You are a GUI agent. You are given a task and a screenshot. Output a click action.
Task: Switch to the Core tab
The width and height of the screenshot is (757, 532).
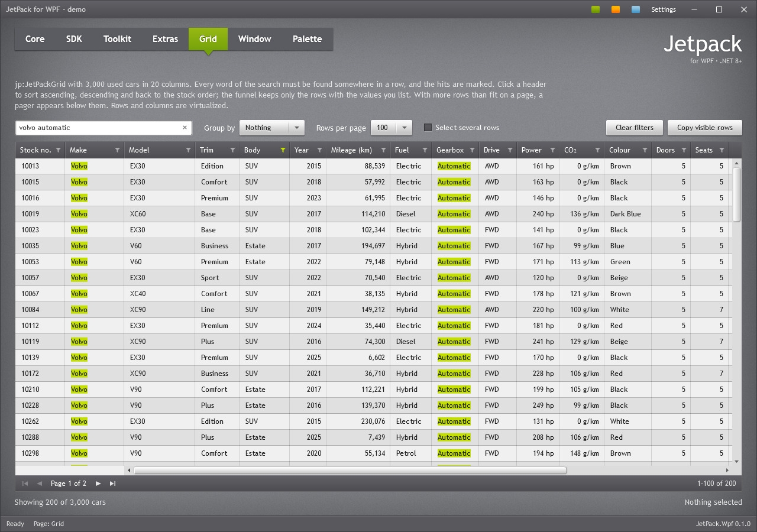(35, 39)
